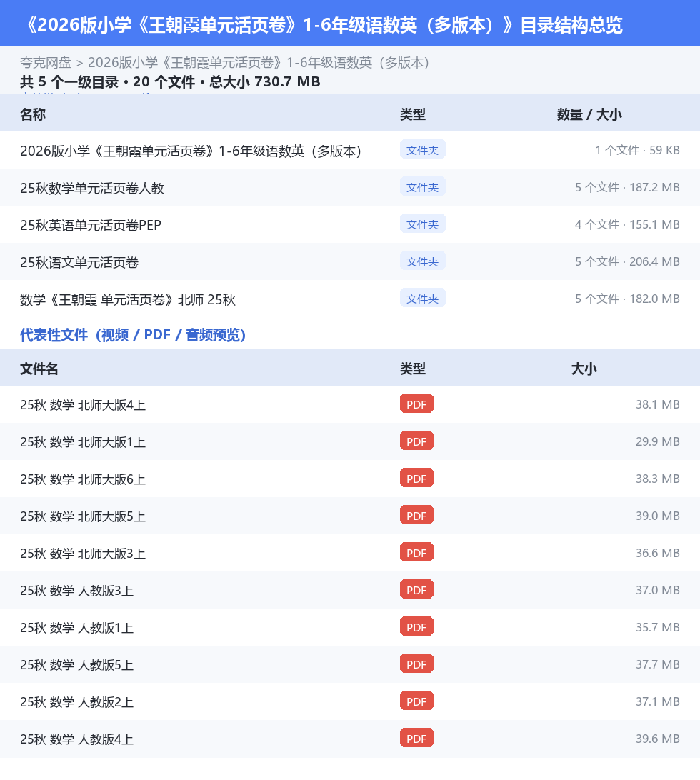
Task: Click the 数量 / 大小 column header
Action: coord(589,114)
